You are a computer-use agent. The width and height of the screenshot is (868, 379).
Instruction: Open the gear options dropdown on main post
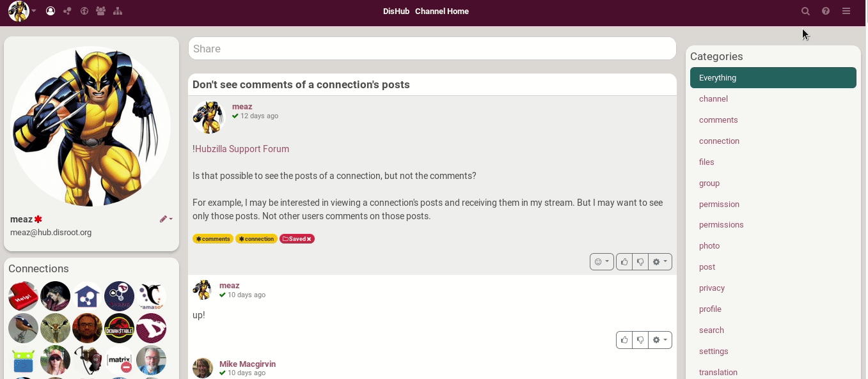point(660,261)
